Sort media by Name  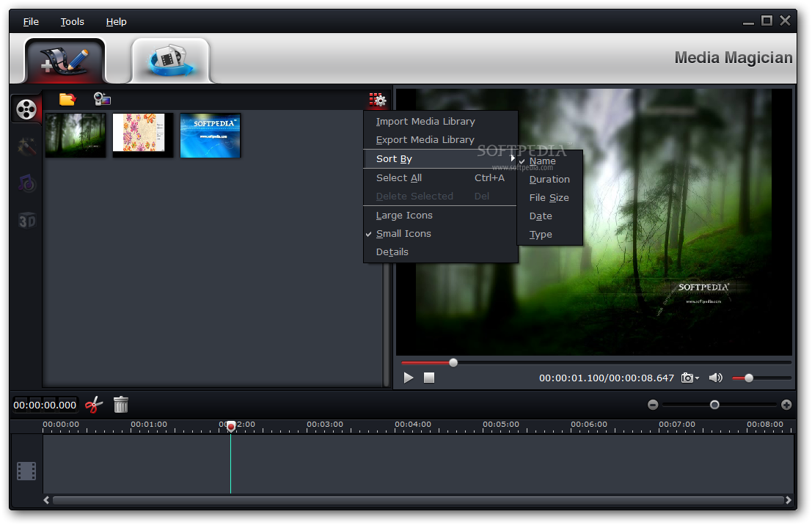tap(550, 161)
